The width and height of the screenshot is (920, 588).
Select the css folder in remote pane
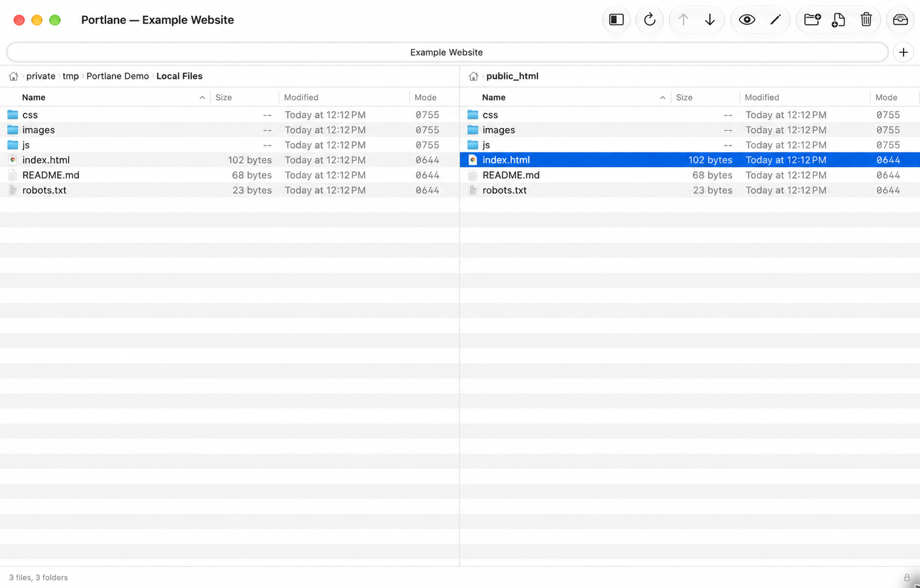pos(690,115)
